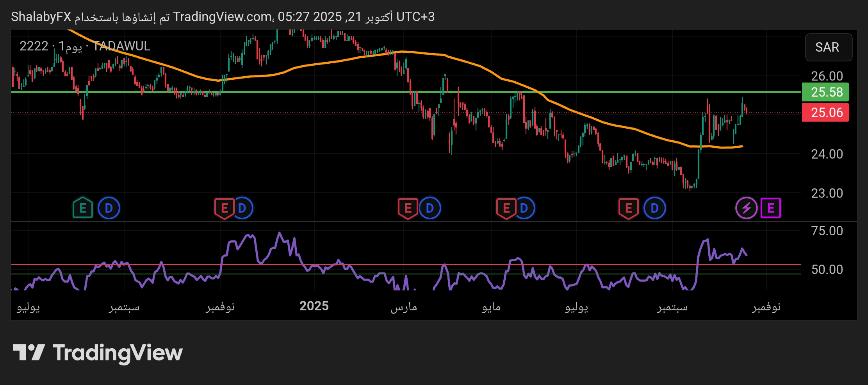Screen dimensions: 868x385
Task: Click dividend D marker before September 2025
Action: [655, 208]
